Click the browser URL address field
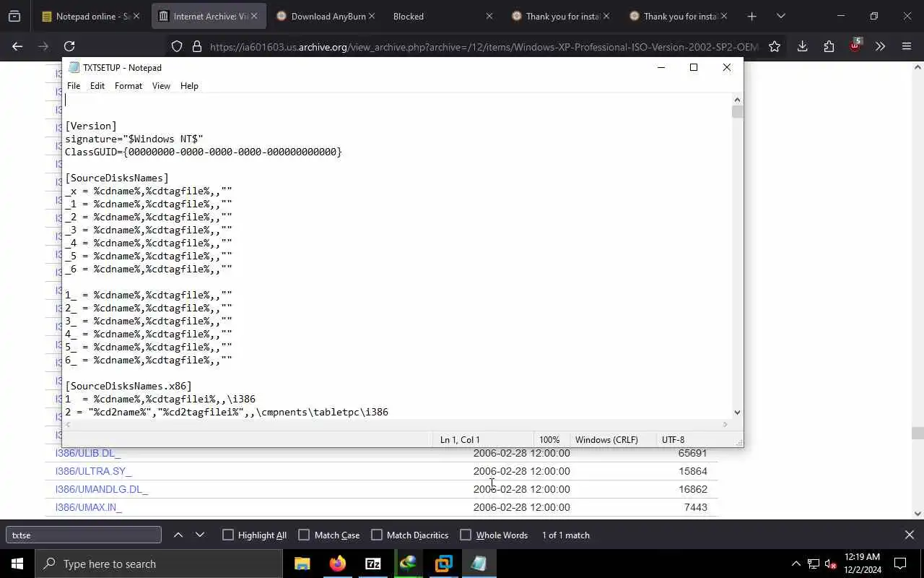The height and width of the screenshot is (578, 924). click(x=484, y=46)
